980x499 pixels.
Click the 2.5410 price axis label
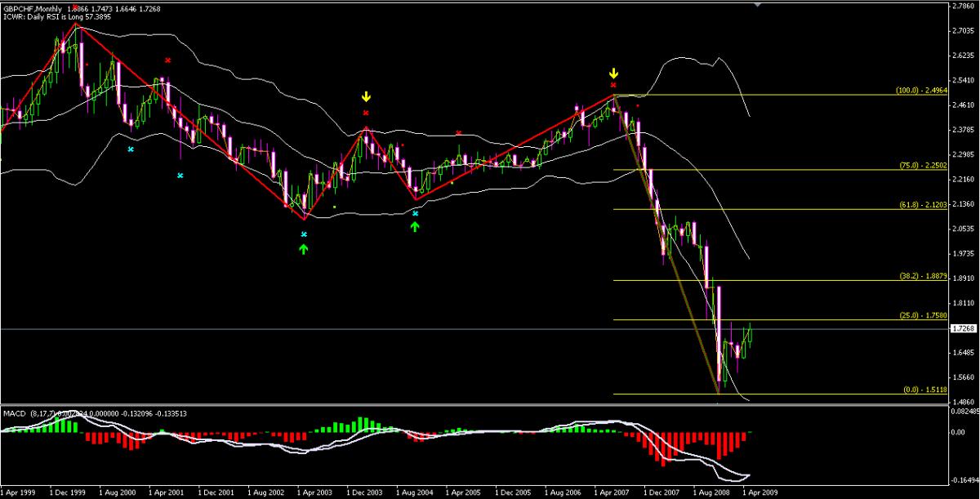pos(964,81)
